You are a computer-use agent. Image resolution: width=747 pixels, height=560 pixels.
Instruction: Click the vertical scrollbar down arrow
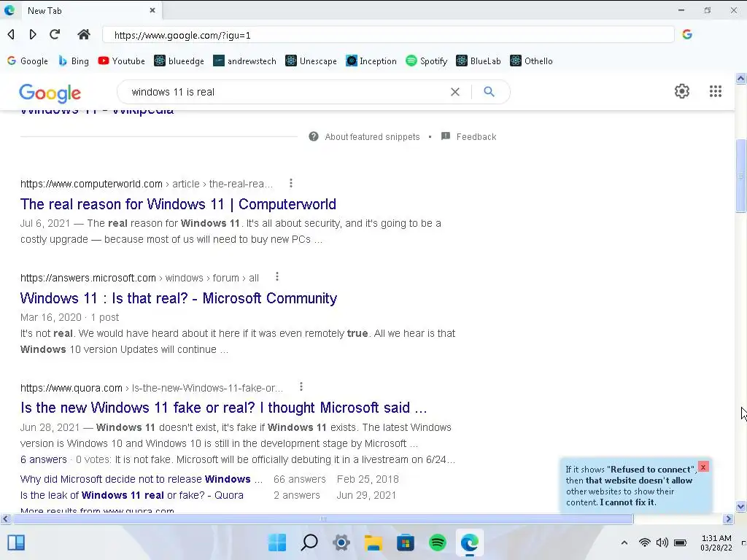[x=740, y=507]
